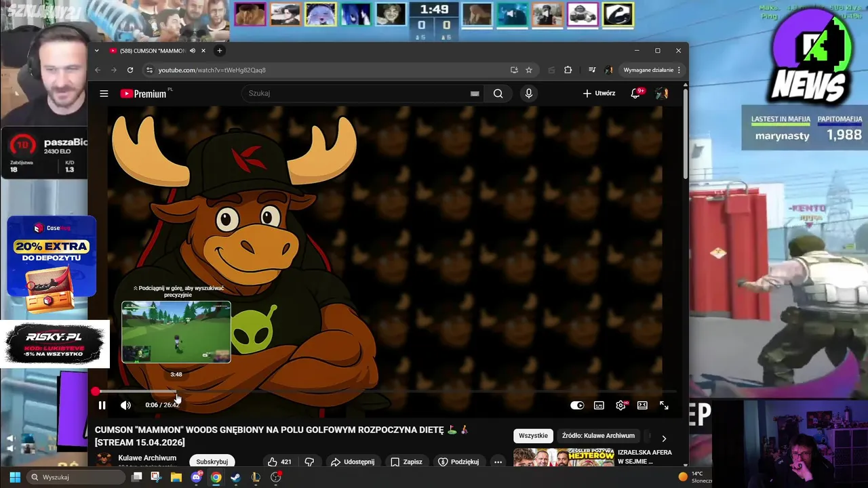868x488 pixels.
Task: Dislike the video
Action: (309, 462)
